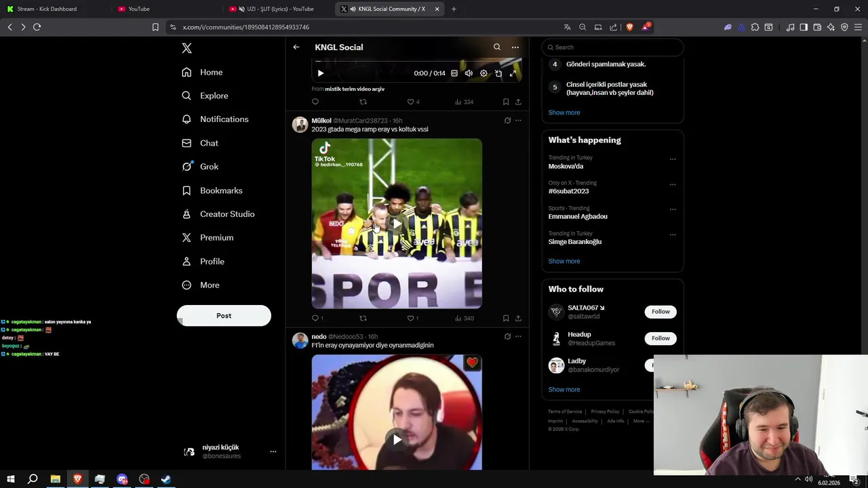Play nedo's video
This screenshot has height=488, width=868.
(397, 439)
